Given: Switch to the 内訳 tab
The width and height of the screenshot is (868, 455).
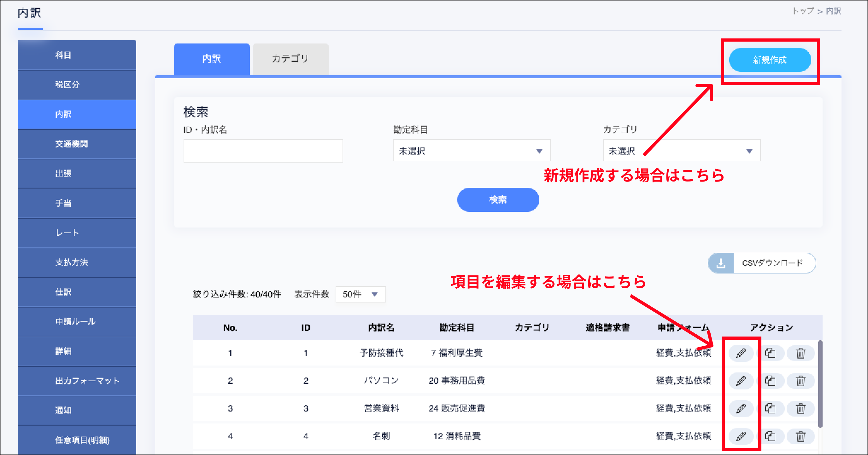Looking at the screenshot, I should point(212,59).
